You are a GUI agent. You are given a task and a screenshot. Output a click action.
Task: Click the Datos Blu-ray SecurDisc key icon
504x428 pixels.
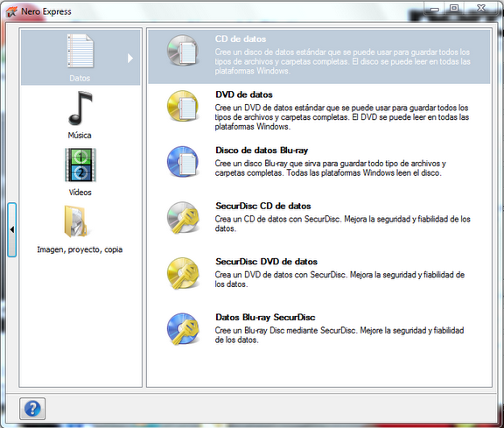click(x=183, y=328)
